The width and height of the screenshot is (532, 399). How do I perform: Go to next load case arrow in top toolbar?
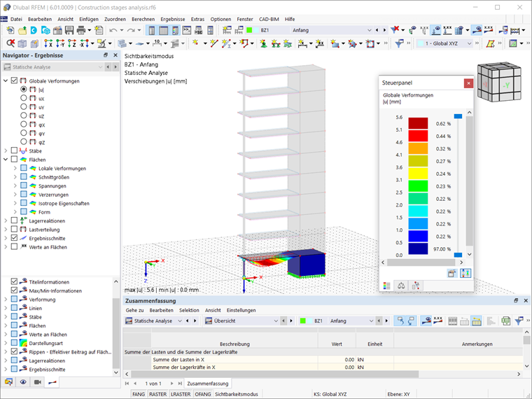pos(384,30)
